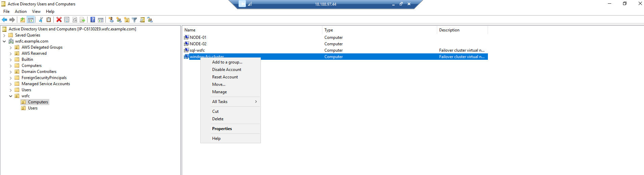The height and width of the screenshot is (175, 644).
Task: Click Create new organizational unit toolbar icon
Action: (x=127, y=20)
